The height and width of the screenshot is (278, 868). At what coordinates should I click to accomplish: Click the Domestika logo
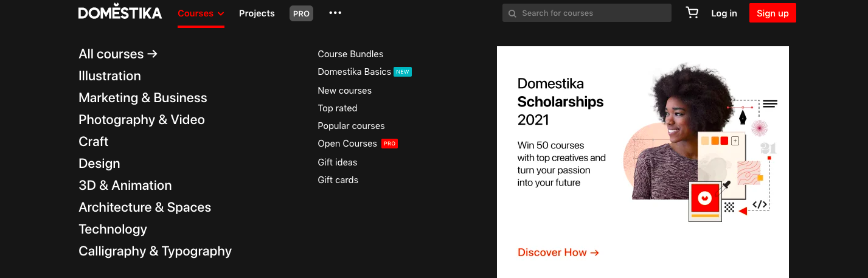tap(120, 13)
